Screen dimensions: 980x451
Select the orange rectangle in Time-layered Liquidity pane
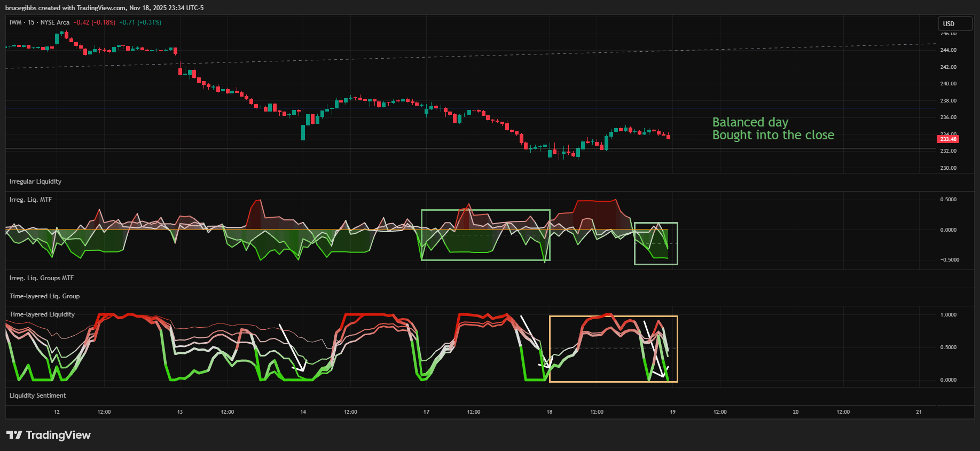[613, 317]
